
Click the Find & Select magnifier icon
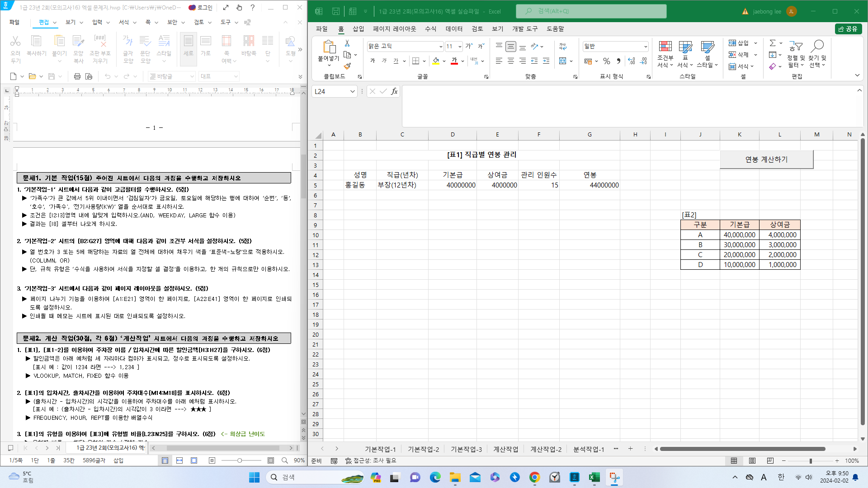[x=817, y=46]
